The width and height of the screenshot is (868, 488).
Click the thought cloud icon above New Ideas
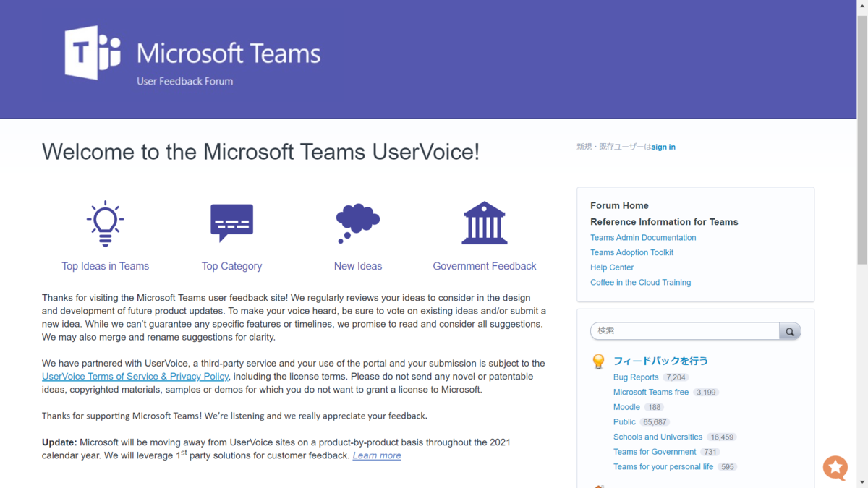(x=358, y=223)
